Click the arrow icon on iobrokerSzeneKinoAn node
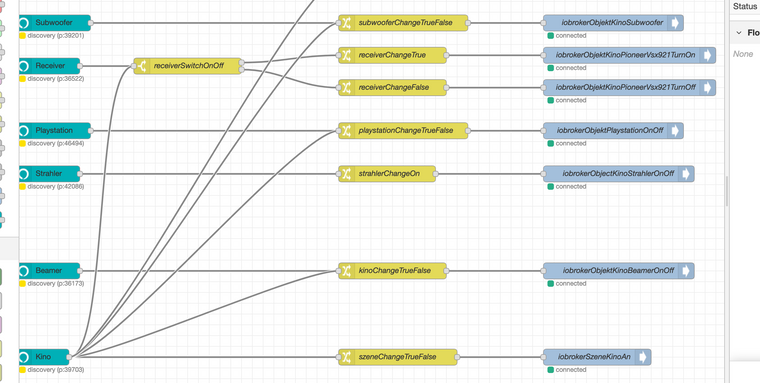Screen dimensions: 760x383 click(x=643, y=357)
